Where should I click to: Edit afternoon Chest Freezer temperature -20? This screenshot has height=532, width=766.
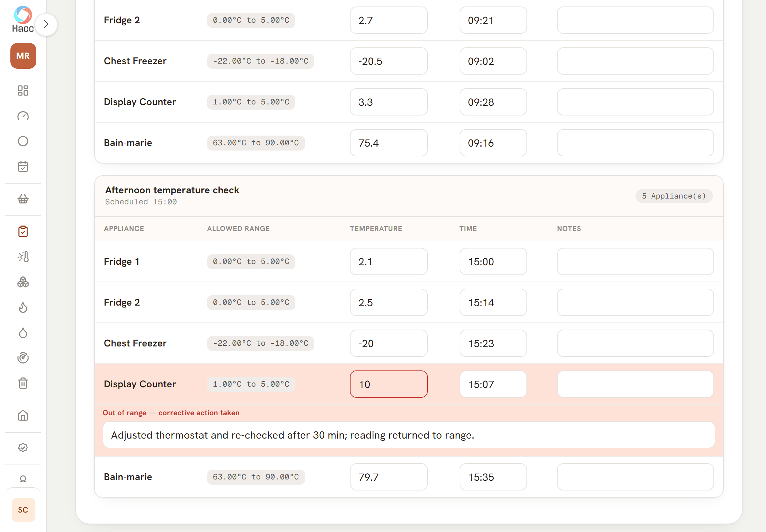[389, 343]
